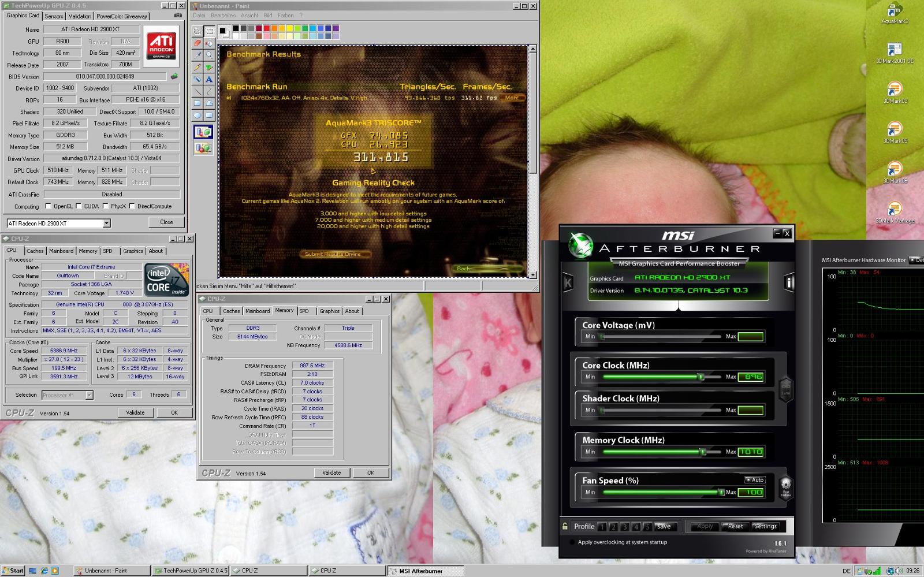Toggle Apply overclocking at system startup
This screenshot has width=924, height=577.
572,542
